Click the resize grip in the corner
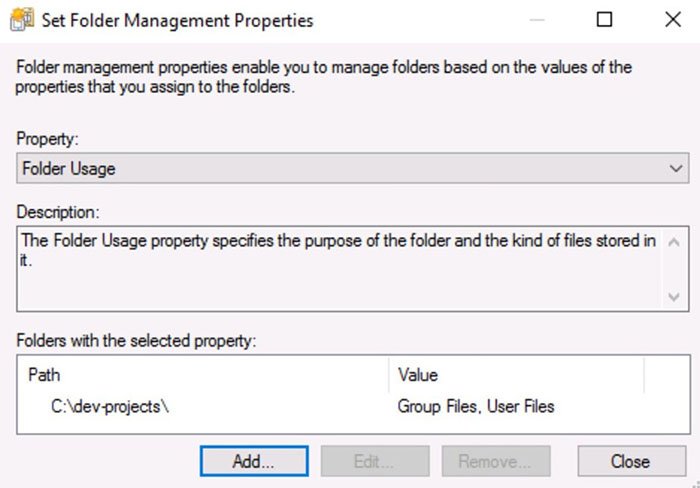This screenshot has width=700, height=488. [x=695, y=484]
